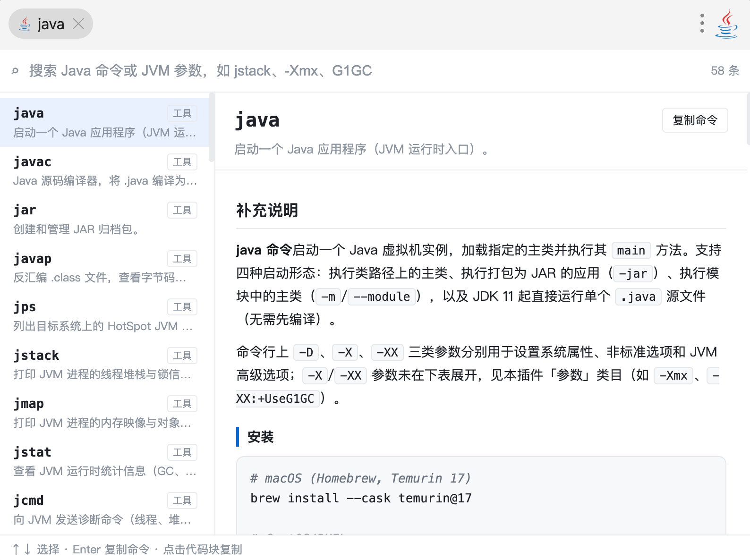Click the 工具 badge on the jcmd row
The height and width of the screenshot is (560, 750).
point(182,501)
